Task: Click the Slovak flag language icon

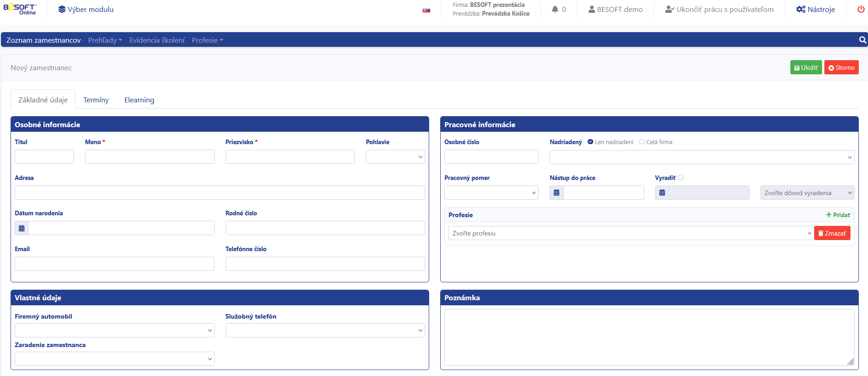Action: (x=426, y=10)
